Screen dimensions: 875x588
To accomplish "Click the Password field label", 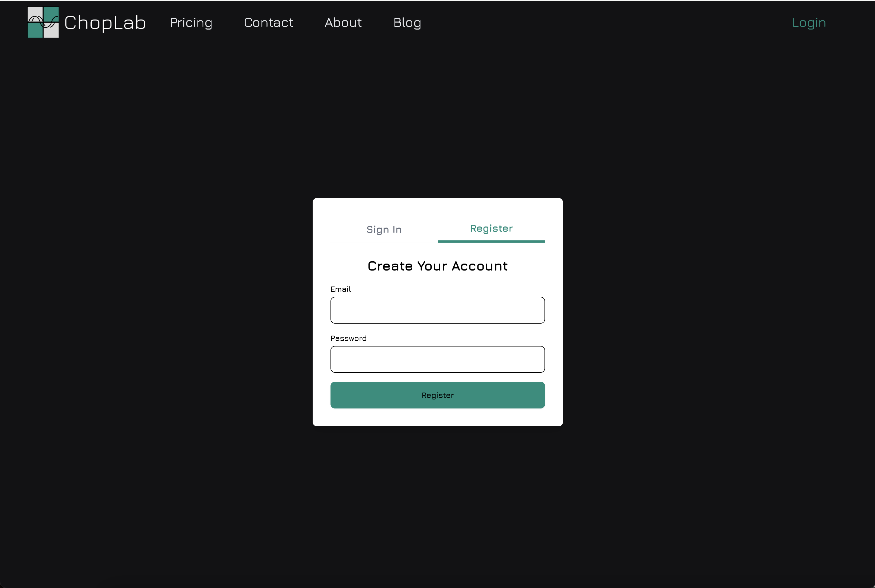I will [x=348, y=338].
